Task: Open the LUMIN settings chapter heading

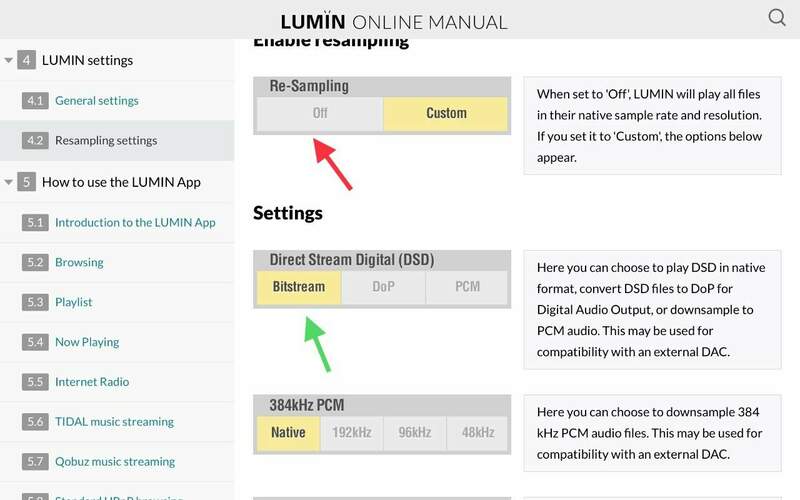Action: (87, 60)
